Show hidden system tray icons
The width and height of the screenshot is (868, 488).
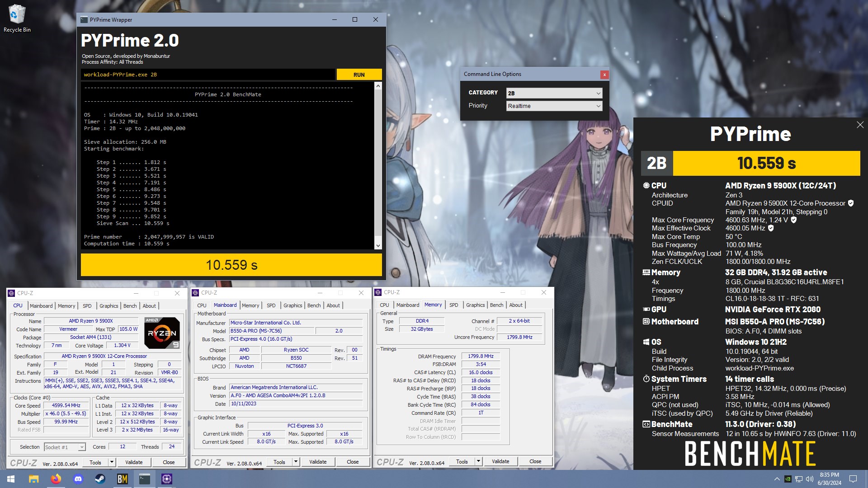[777, 479]
